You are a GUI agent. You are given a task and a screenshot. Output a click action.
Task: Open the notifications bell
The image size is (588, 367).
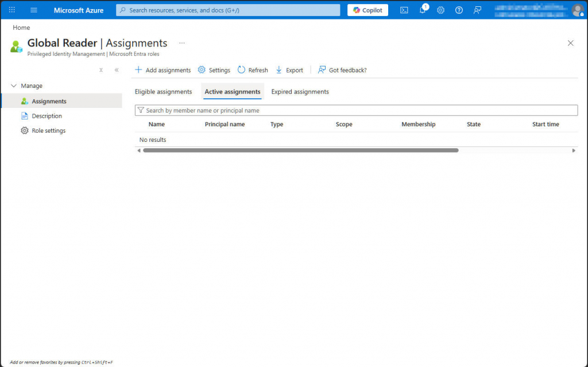click(422, 10)
